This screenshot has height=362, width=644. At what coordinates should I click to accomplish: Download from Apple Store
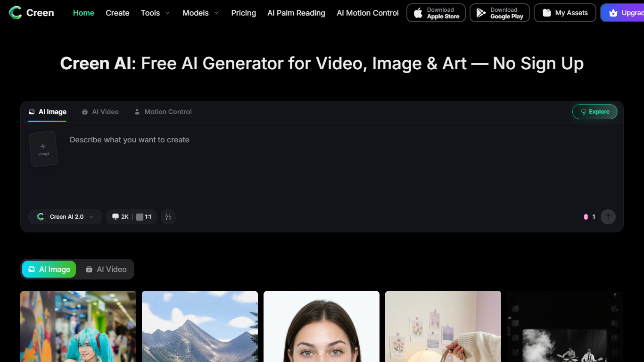436,13
